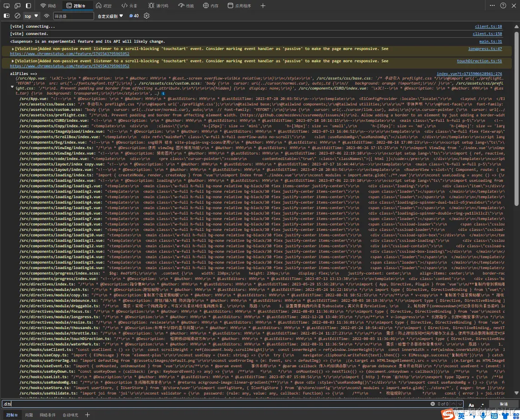Click the "[vite] connected." log message
The height and width of the screenshot is (420, 520).
click(29, 34)
